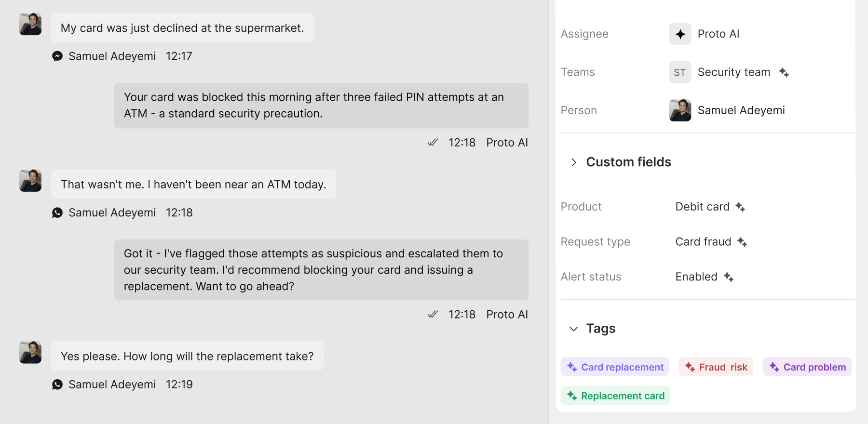Open the Request type value Card fraud

703,242
